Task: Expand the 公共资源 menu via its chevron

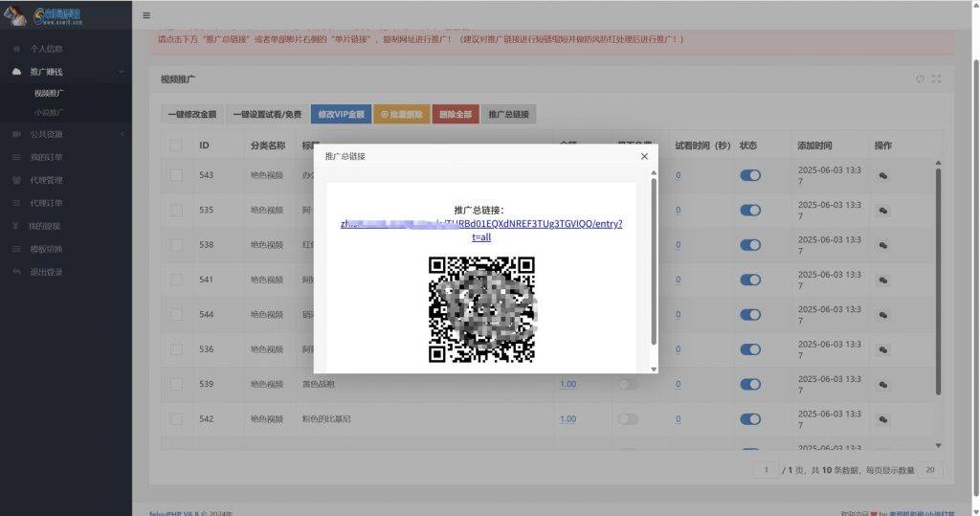Action: click(x=122, y=134)
